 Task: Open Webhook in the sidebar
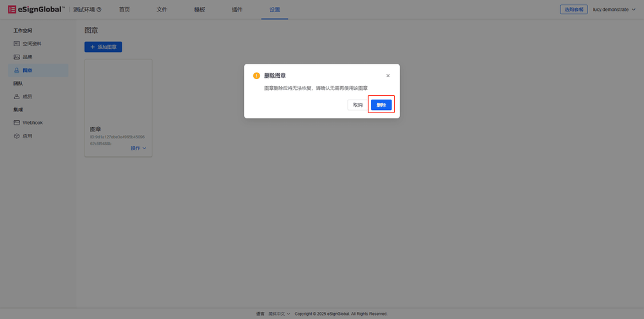32,123
